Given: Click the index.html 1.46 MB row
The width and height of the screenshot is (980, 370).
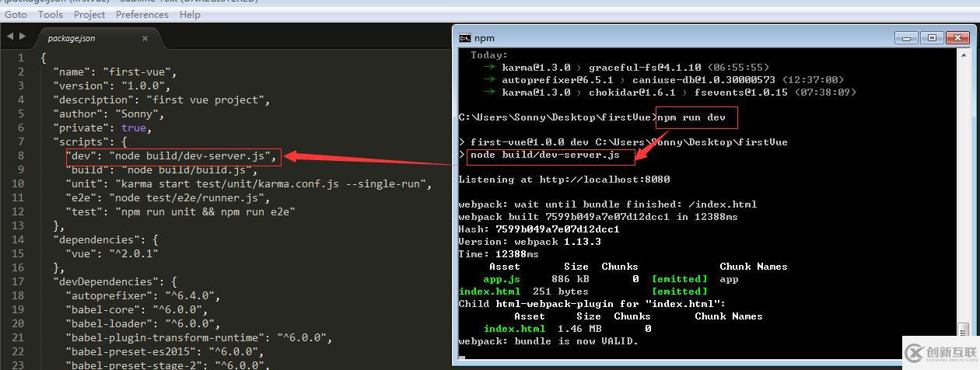Looking at the screenshot, I should (x=567, y=329).
